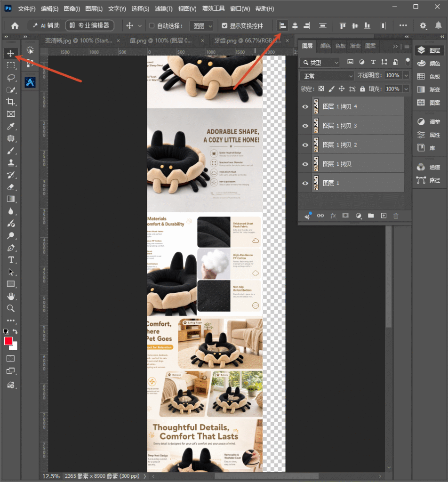
Task: Select the Brush tool
Action: [x=11, y=151]
